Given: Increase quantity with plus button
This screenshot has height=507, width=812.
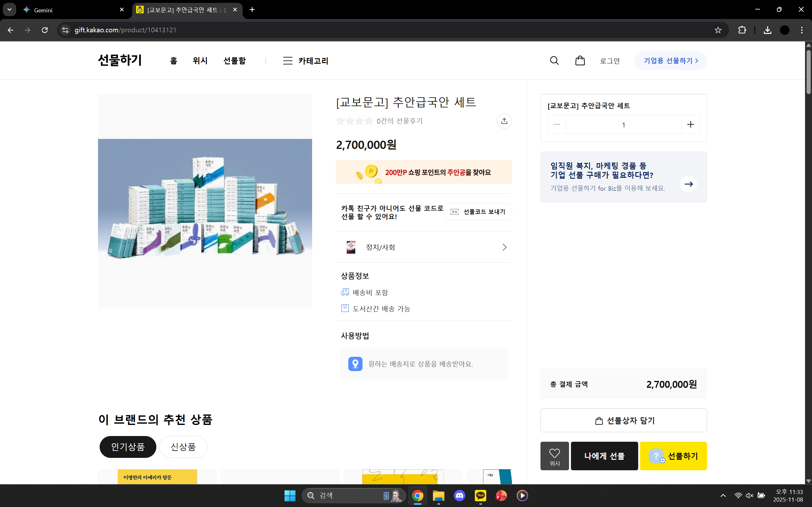Looking at the screenshot, I should pyautogui.click(x=690, y=125).
